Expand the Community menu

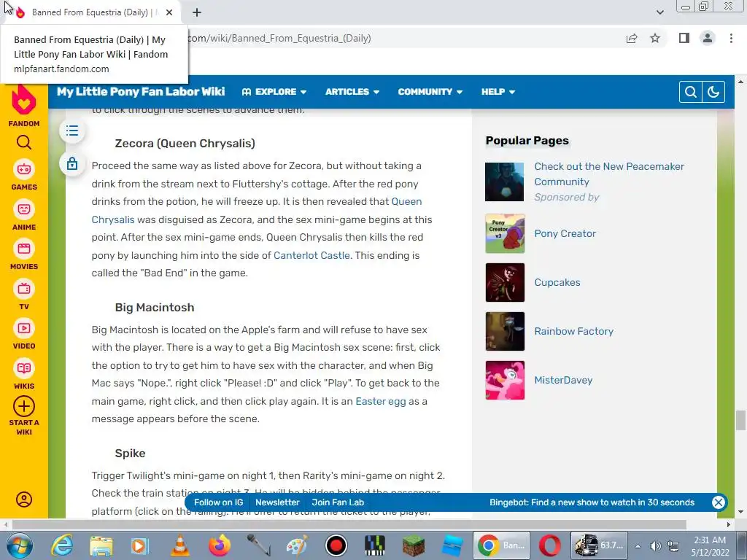click(x=430, y=91)
